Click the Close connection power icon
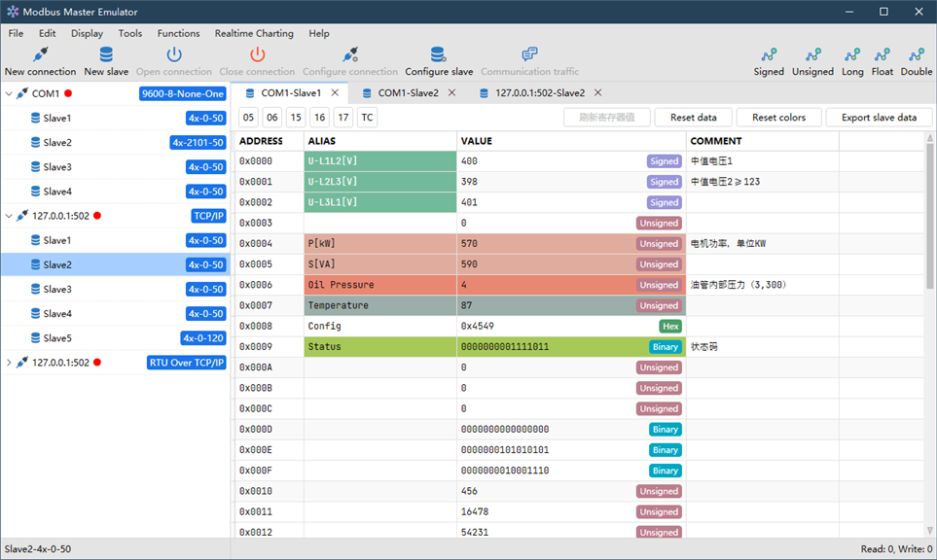937x560 pixels. point(257,54)
